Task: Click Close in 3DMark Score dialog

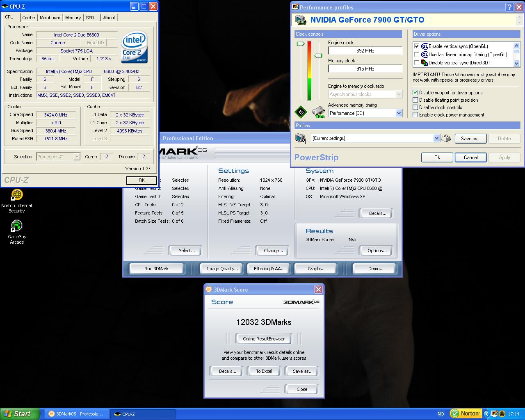Action: point(302,389)
